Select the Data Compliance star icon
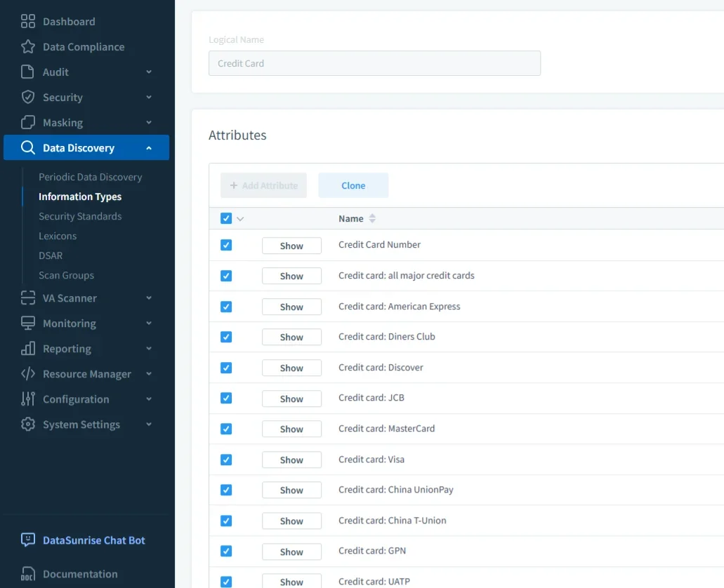This screenshot has width=724, height=588. (27, 46)
